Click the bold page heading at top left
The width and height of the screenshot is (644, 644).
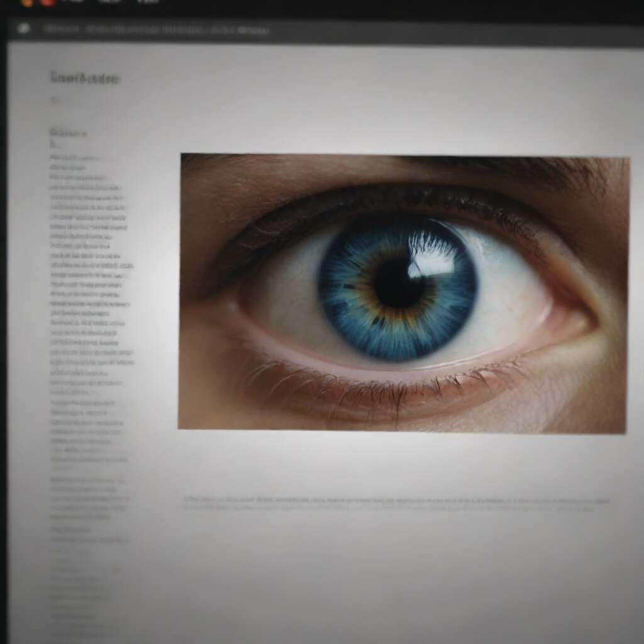click(84, 79)
